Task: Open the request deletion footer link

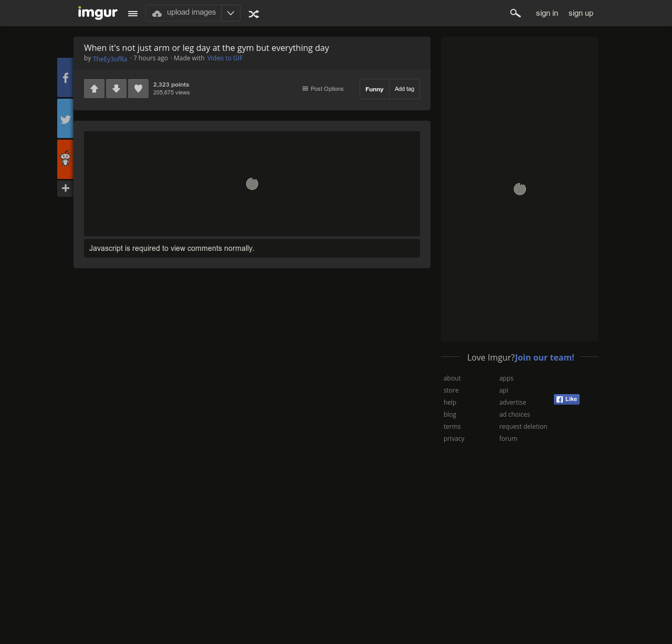Action: 523,427
